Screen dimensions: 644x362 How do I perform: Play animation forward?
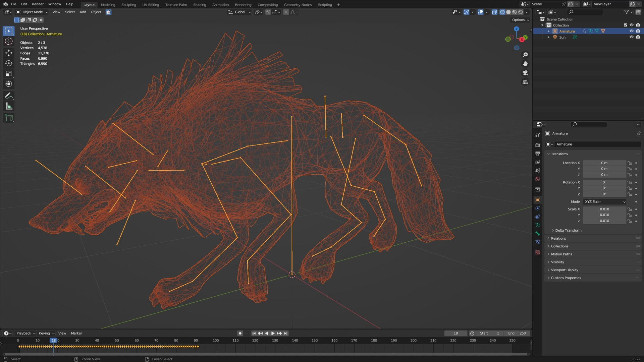point(273,333)
